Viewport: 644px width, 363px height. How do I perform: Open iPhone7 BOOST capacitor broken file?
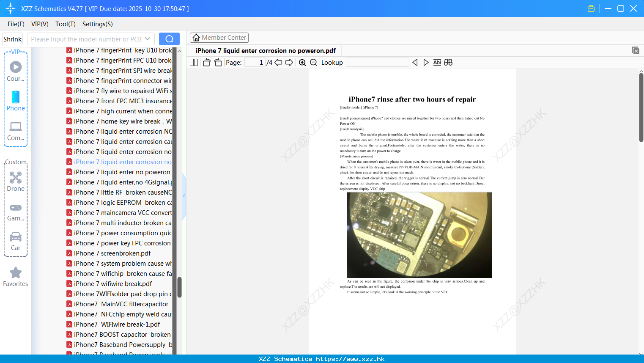[119, 335]
